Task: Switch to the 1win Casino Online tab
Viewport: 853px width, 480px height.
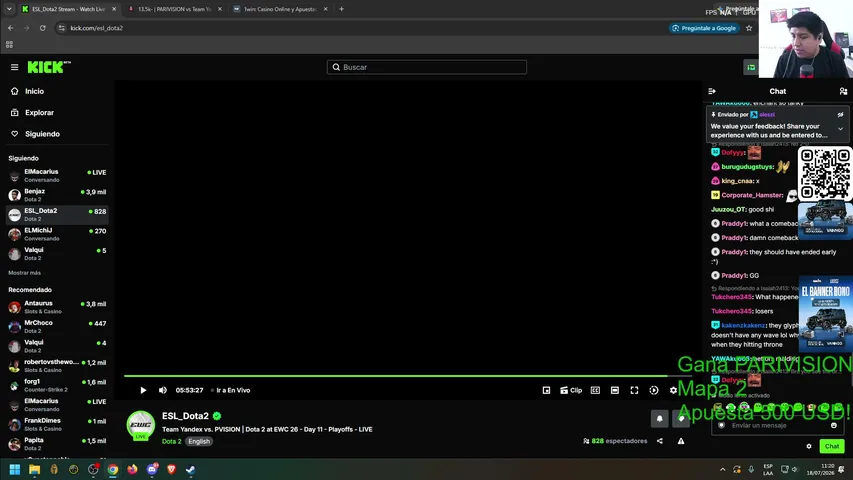Action: [x=280, y=9]
